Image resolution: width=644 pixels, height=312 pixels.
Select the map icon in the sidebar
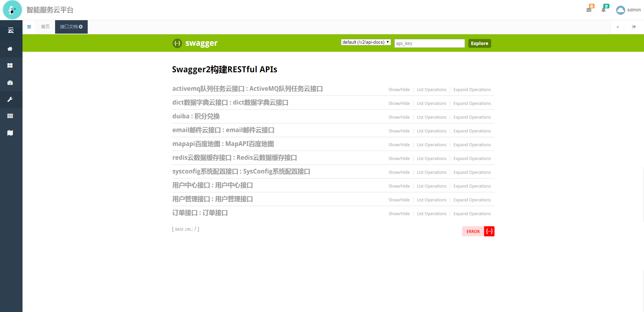point(10,133)
